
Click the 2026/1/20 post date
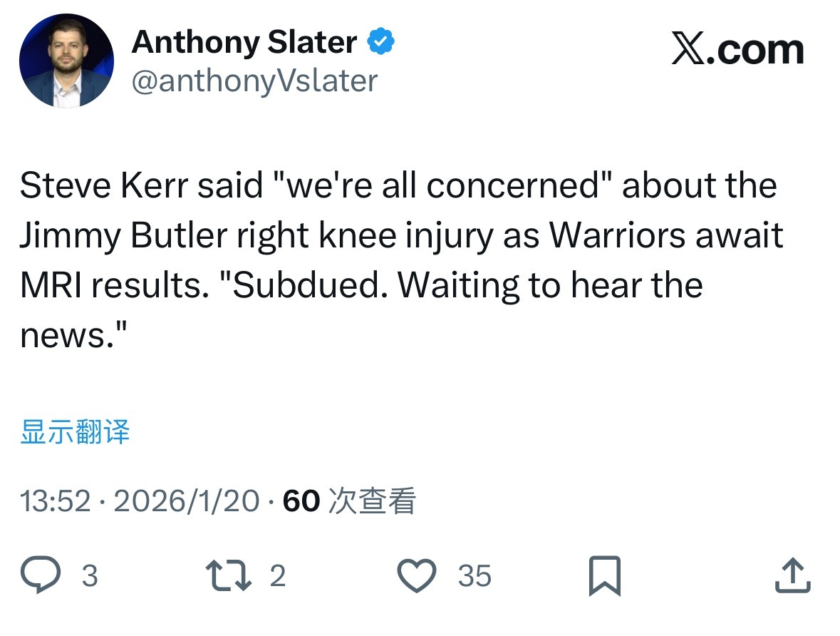coord(187,501)
